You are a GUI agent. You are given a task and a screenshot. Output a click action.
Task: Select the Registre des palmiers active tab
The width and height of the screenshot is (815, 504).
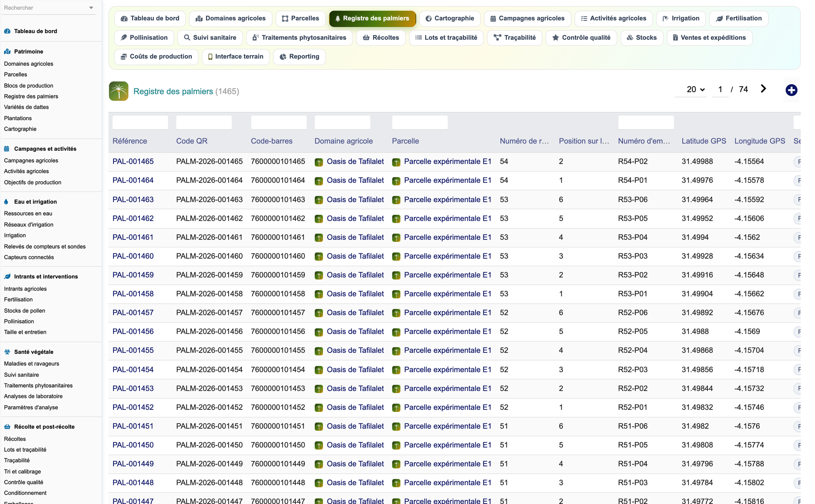372,18
